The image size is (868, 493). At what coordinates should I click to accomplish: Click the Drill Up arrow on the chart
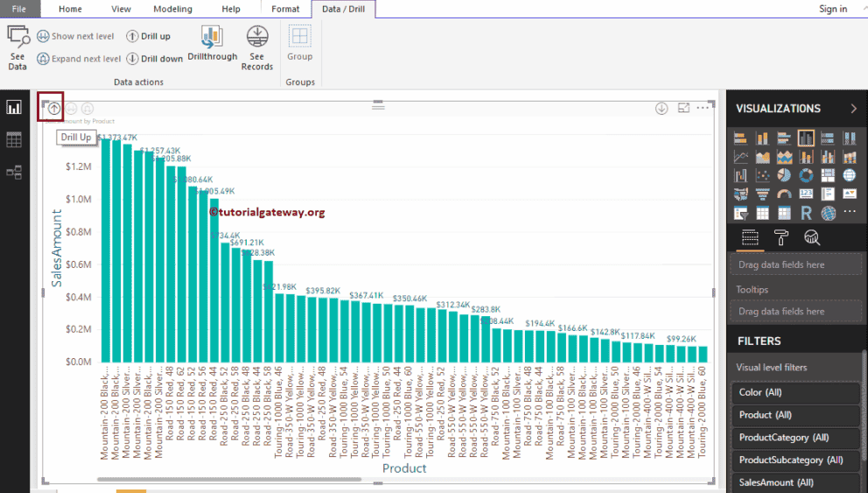[54, 109]
